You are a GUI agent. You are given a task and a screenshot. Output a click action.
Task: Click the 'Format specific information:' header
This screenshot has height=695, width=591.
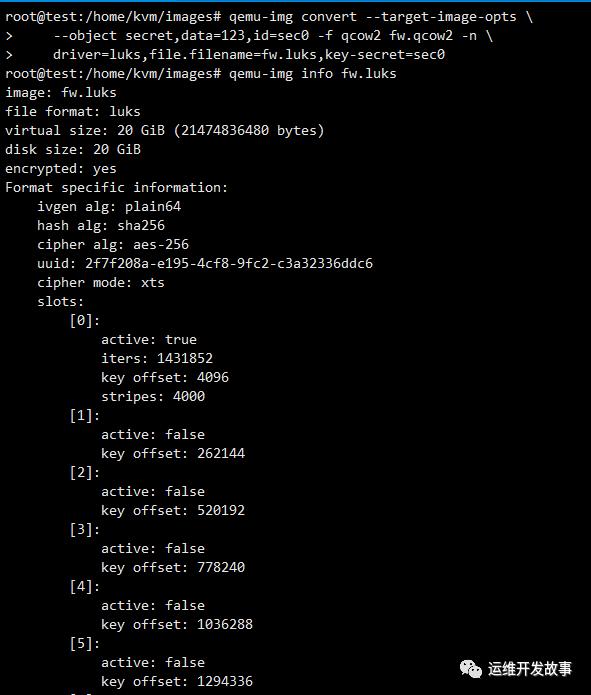116,187
